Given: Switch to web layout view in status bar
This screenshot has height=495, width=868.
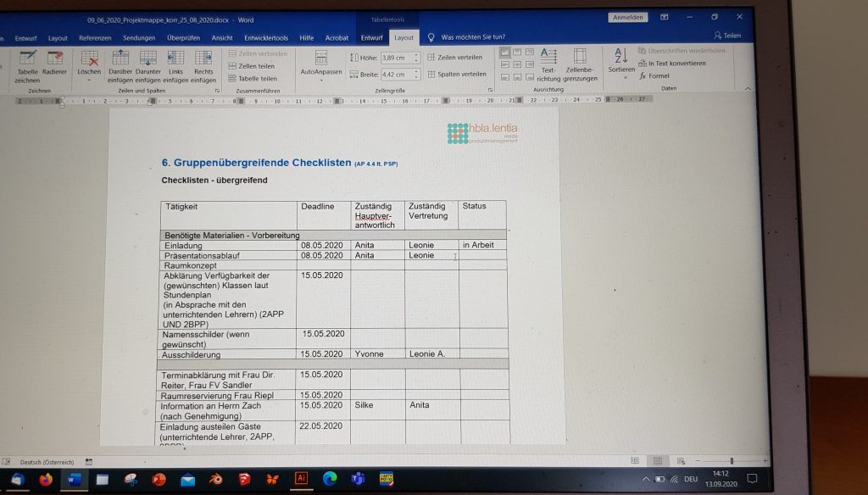Looking at the screenshot, I should click(681, 460).
